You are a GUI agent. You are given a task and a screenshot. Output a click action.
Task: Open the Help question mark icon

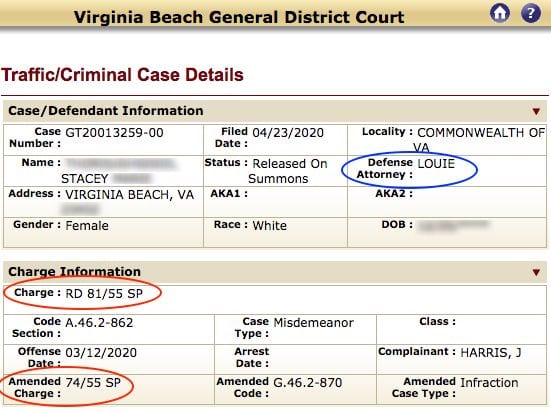click(531, 13)
